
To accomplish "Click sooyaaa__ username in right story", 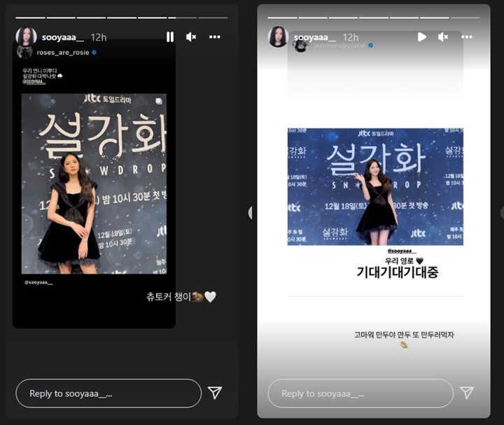I will [x=315, y=37].
